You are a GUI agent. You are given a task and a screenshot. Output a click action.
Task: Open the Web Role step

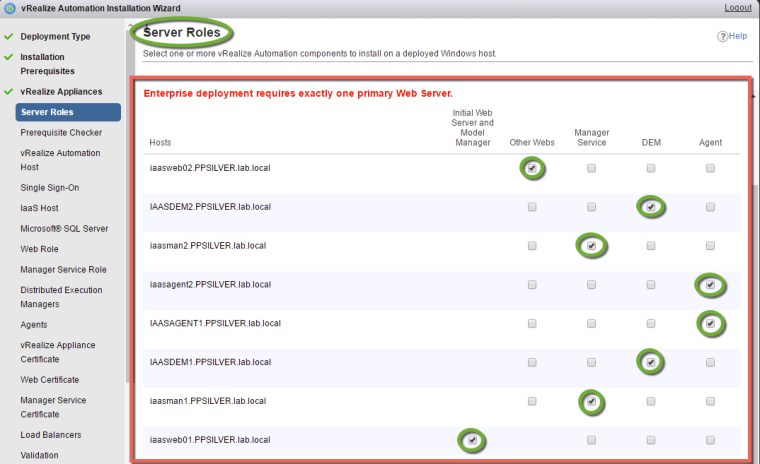pos(39,249)
